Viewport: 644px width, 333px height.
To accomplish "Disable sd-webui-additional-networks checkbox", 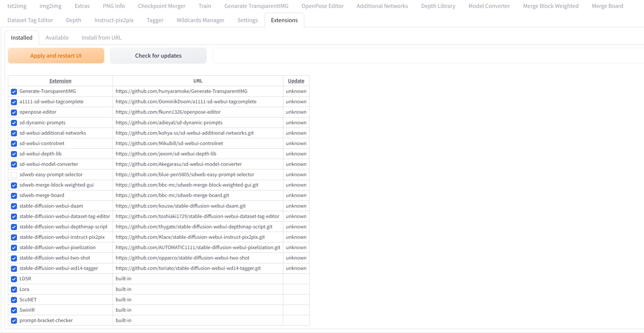I will [14, 133].
